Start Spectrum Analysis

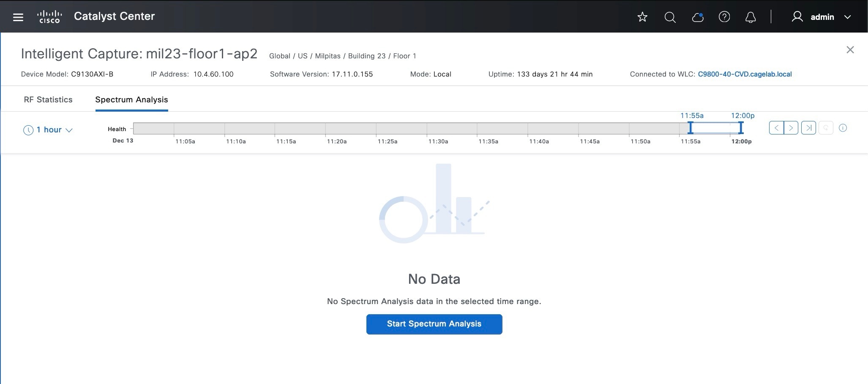(434, 324)
